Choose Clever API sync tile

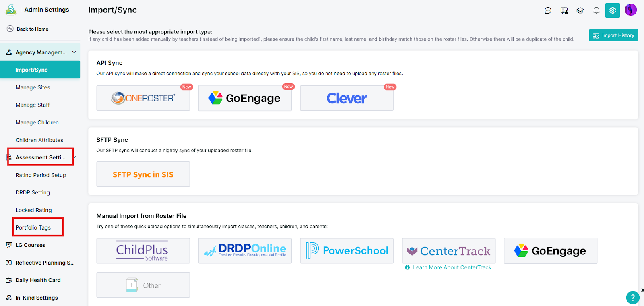click(x=347, y=98)
